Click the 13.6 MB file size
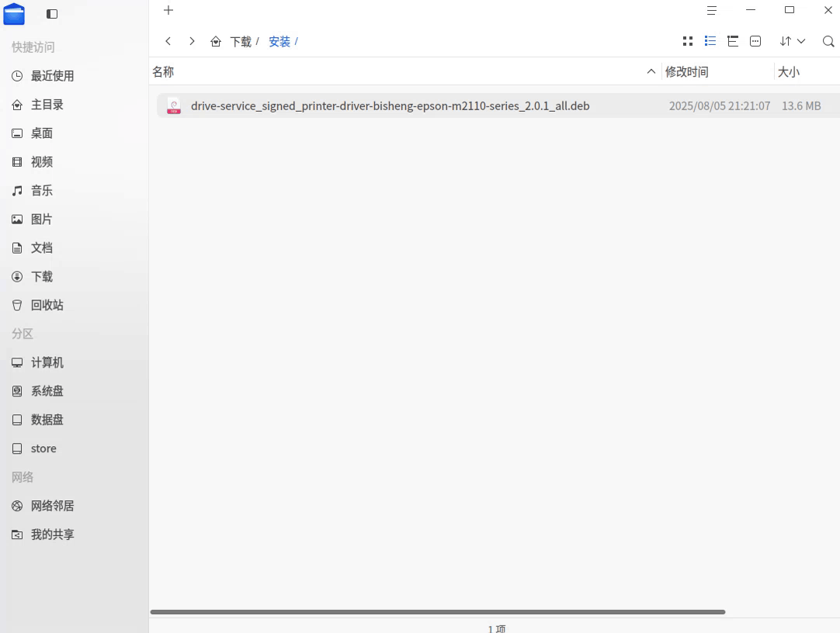 pos(801,106)
